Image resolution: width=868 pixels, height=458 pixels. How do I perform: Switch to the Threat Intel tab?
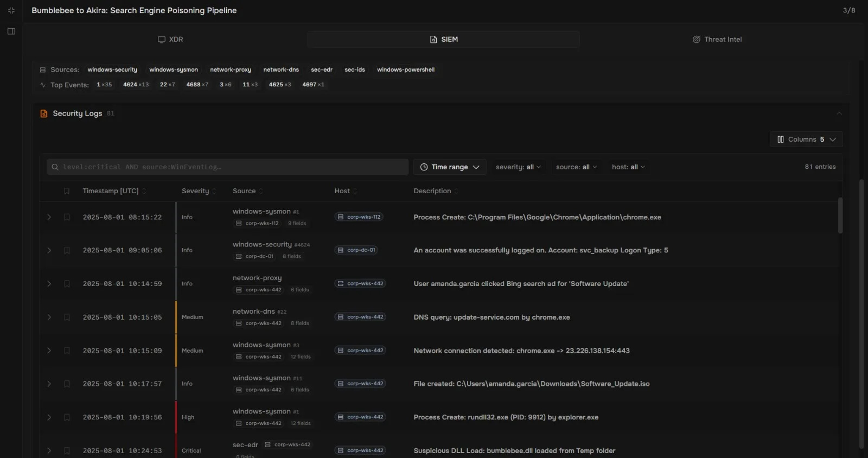tap(717, 40)
